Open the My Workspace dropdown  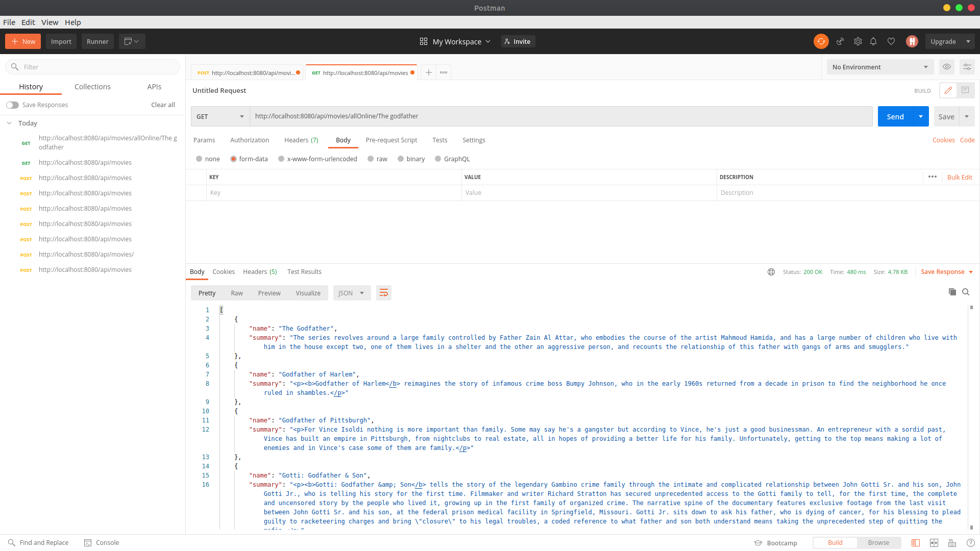455,41
